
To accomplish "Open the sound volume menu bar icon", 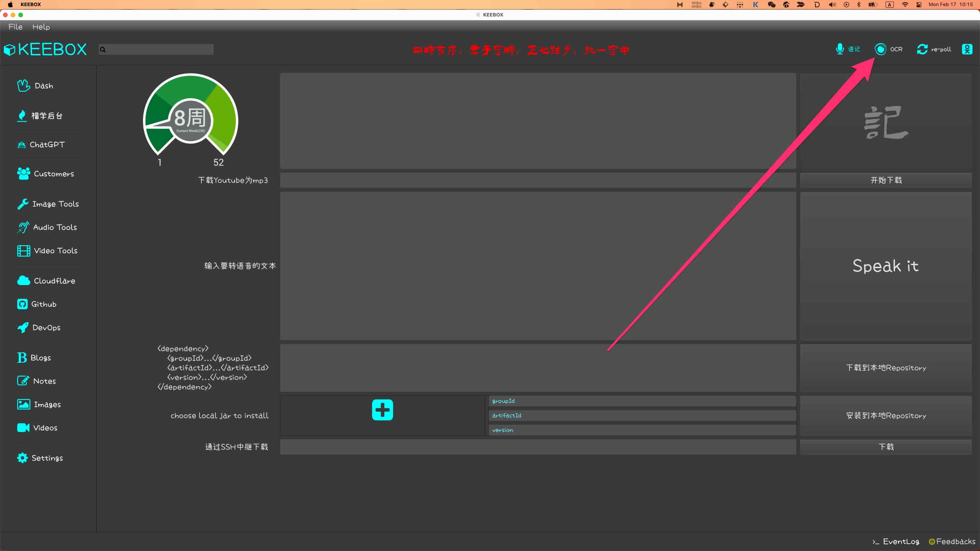I will point(832,5).
